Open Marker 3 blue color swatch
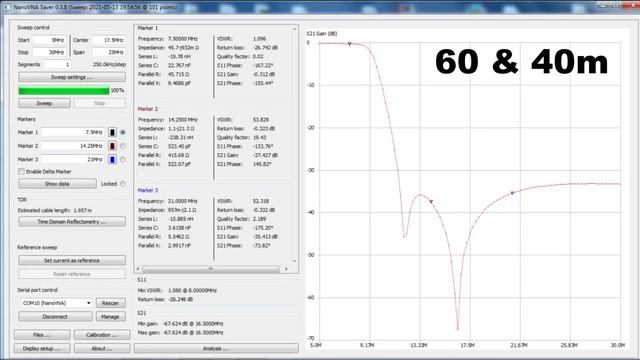Image resolution: width=640 pixels, height=360 pixels. click(x=112, y=159)
